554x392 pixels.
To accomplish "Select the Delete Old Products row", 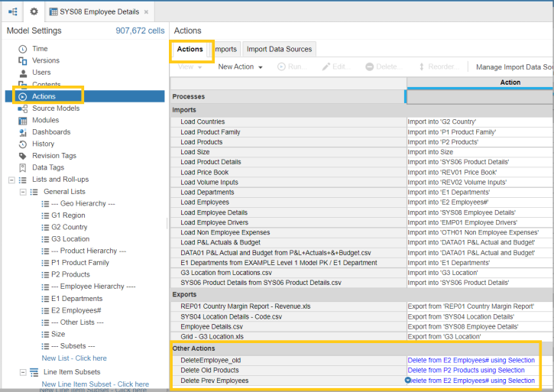I will point(289,370).
